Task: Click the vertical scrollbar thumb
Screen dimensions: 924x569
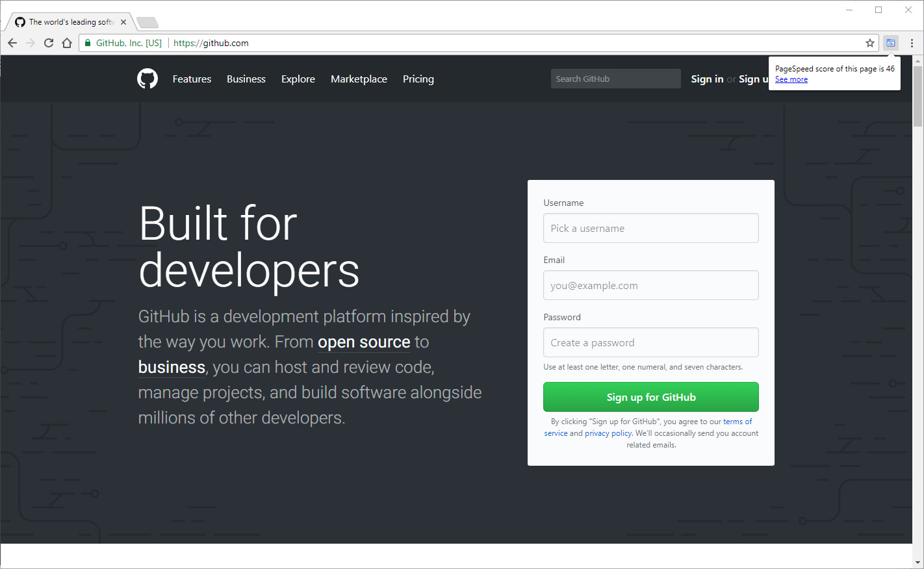Action: [x=918, y=96]
